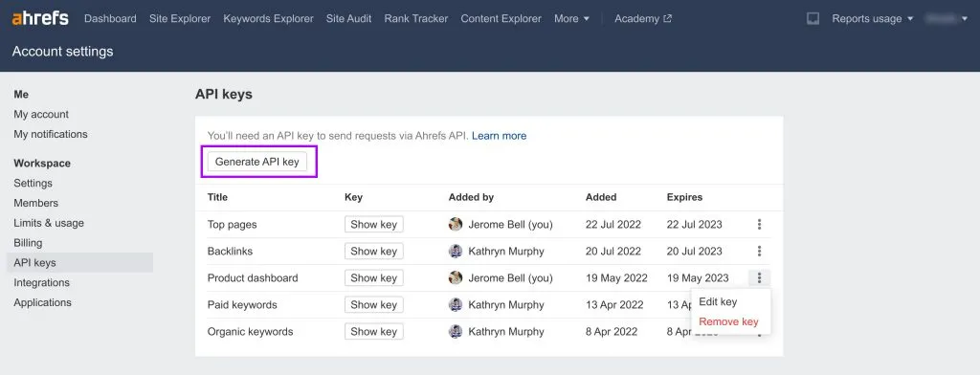980x375 pixels.
Task: Click the Product dashboard title cell
Action: coord(253,278)
